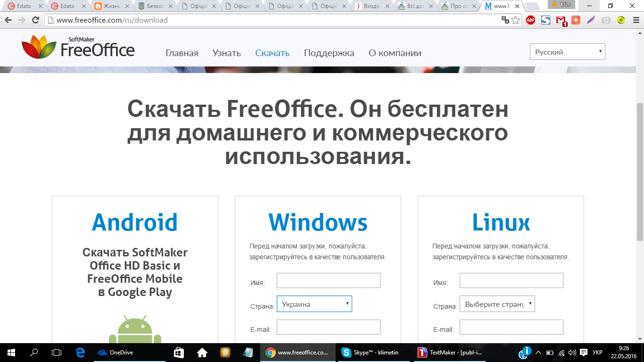Click the Klim profile button
Screen dimensions: 644x362
pyautogui.click(x=561, y=4)
